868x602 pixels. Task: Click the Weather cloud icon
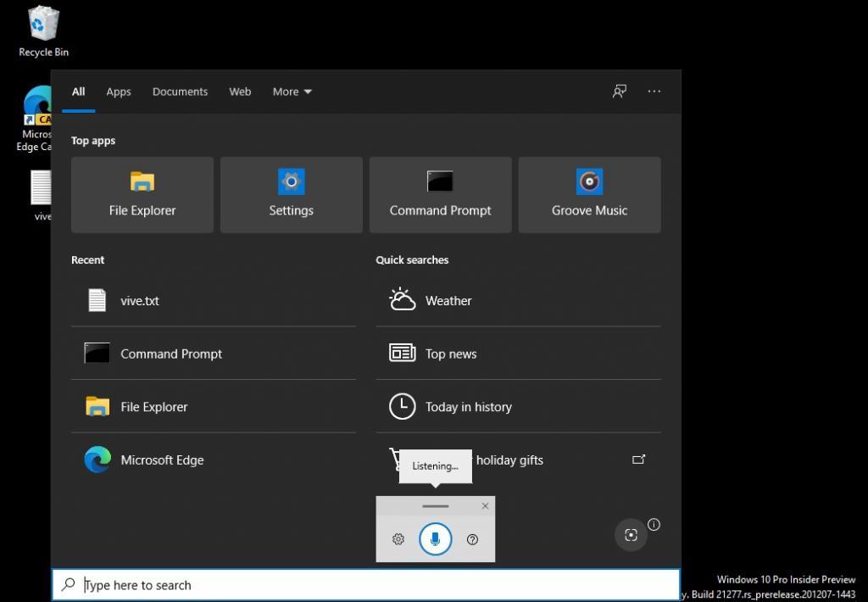[x=402, y=299]
